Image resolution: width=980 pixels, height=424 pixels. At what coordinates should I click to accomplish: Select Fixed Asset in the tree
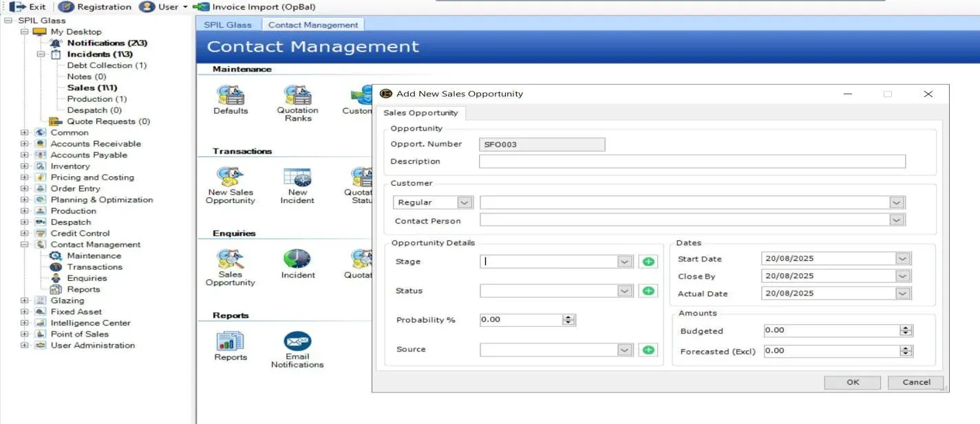(x=76, y=312)
